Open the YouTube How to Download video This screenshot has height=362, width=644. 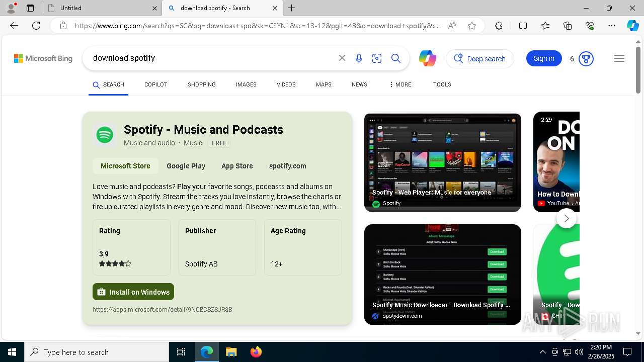pos(556,162)
